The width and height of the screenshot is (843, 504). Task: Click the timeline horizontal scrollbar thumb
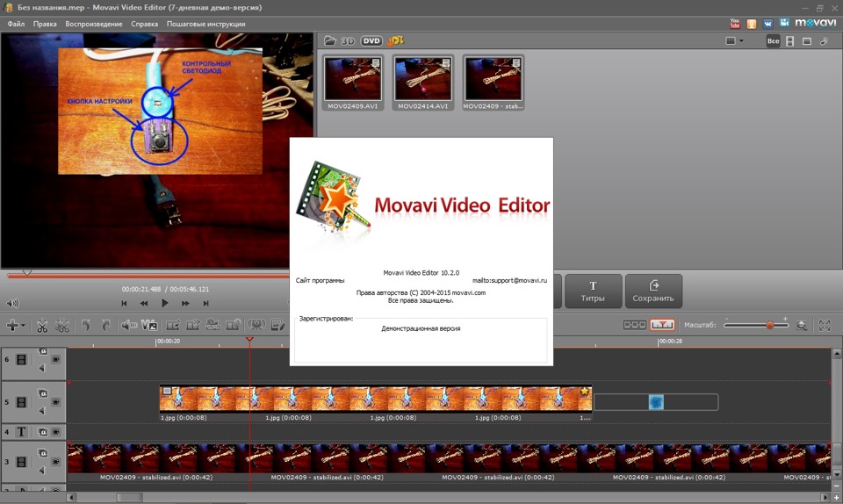pyautogui.click(x=130, y=498)
